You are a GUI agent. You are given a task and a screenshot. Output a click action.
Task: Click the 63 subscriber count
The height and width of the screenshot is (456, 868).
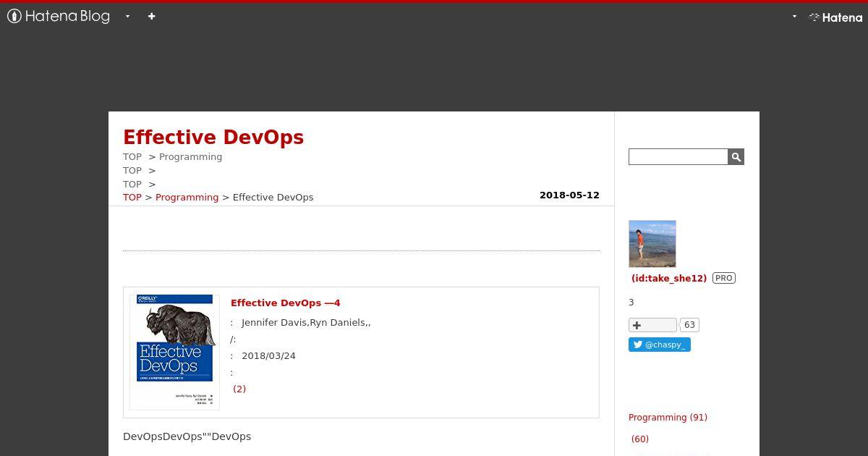click(x=689, y=325)
